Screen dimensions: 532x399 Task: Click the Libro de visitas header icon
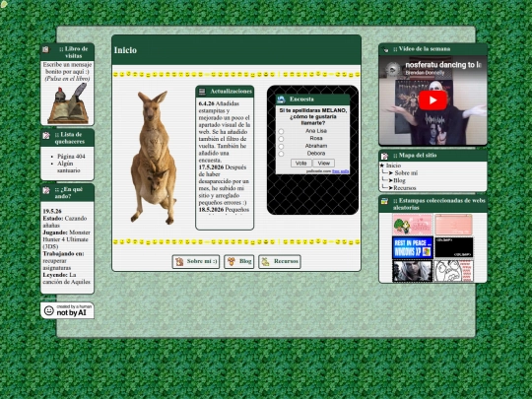(45, 49)
